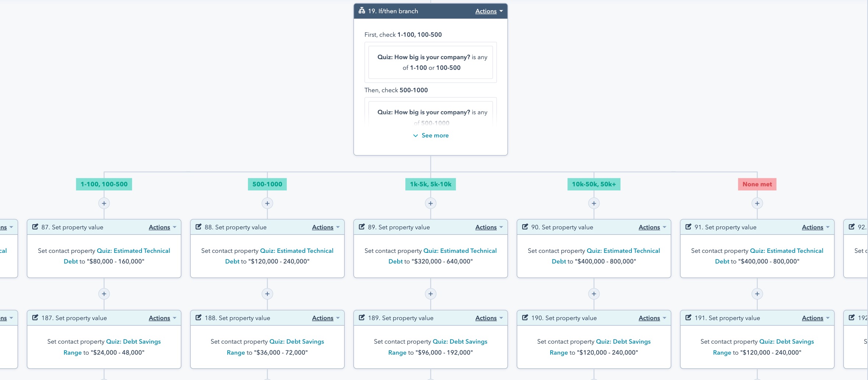Select the None met branch label
The width and height of the screenshot is (868, 380).
point(757,184)
